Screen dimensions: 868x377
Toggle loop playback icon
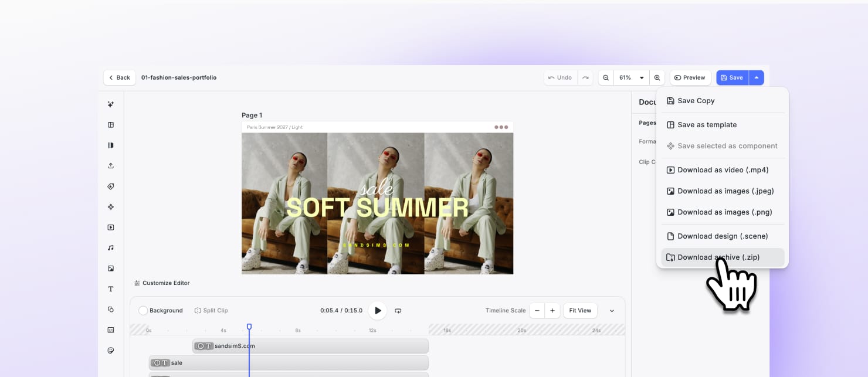click(398, 311)
